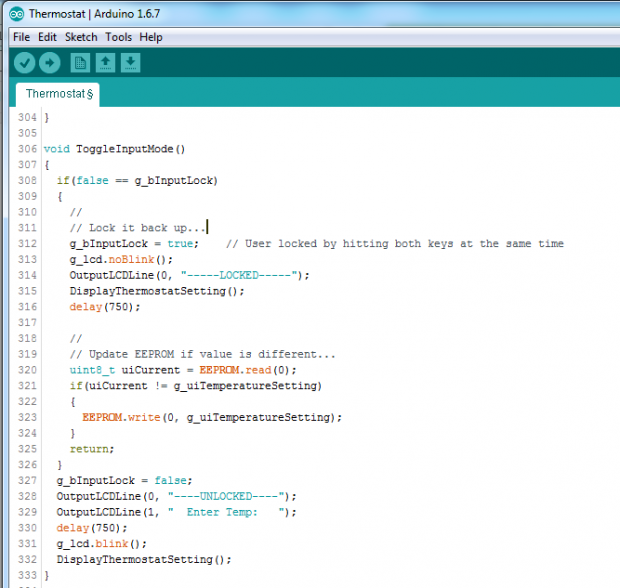620x588 pixels.
Task: Click the Verify sketch checkmark button
Action: (25, 63)
